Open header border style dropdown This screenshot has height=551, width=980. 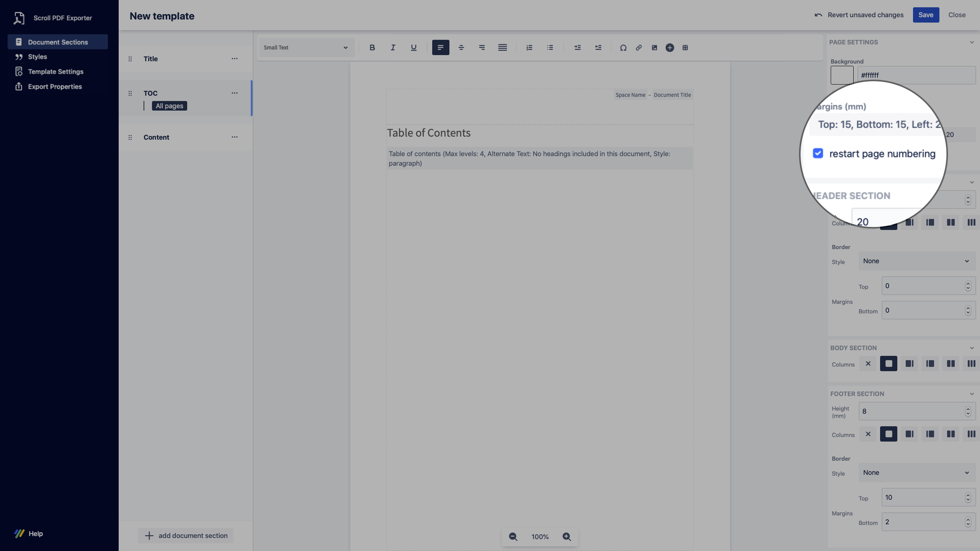(x=916, y=261)
